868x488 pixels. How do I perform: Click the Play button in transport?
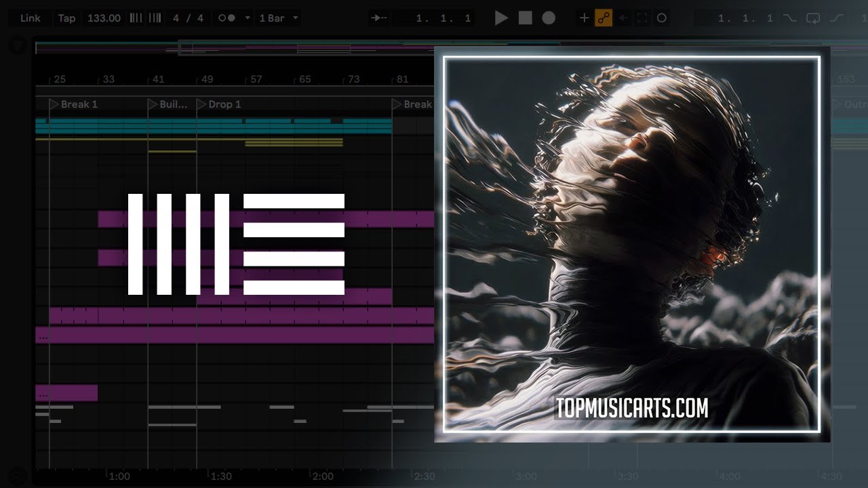click(501, 18)
